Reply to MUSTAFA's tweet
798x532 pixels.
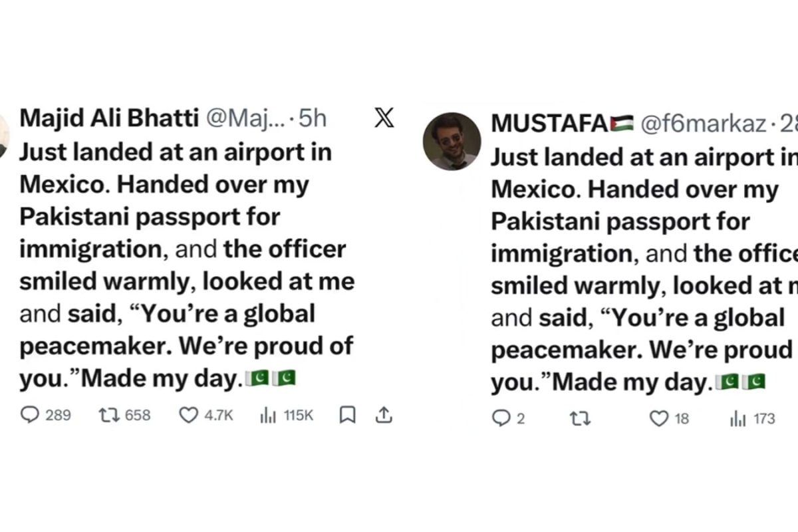pos(499,419)
